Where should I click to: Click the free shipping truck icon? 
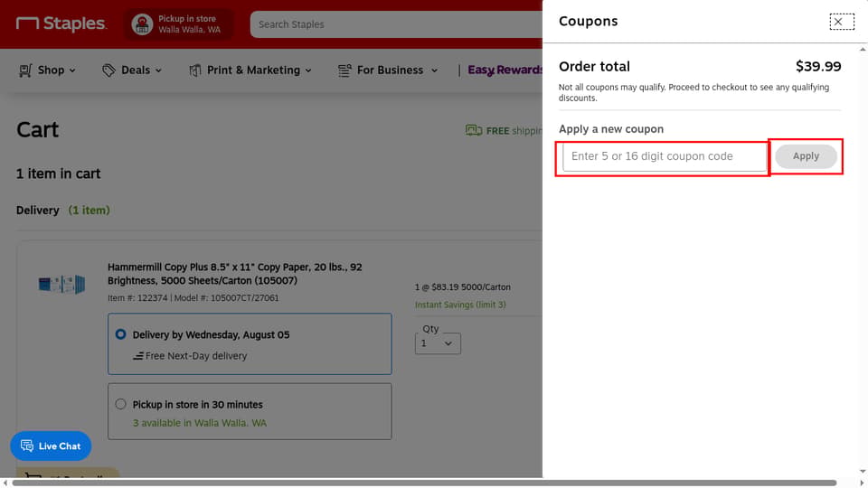(x=473, y=130)
